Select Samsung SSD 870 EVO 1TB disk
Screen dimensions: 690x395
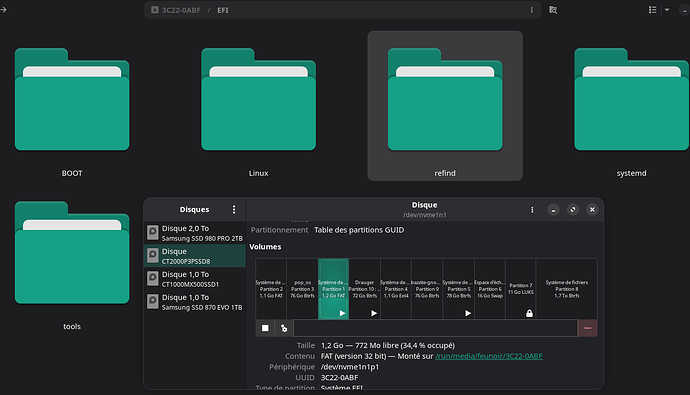(x=195, y=302)
